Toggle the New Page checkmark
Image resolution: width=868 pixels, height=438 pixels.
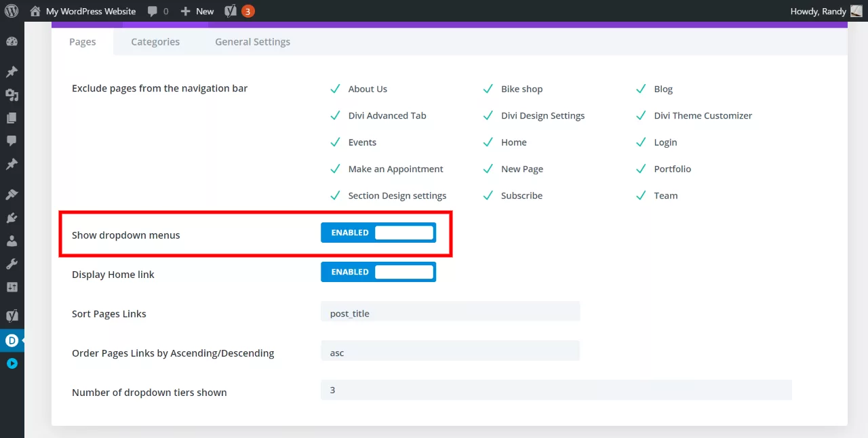pyautogui.click(x=488, y=169)
